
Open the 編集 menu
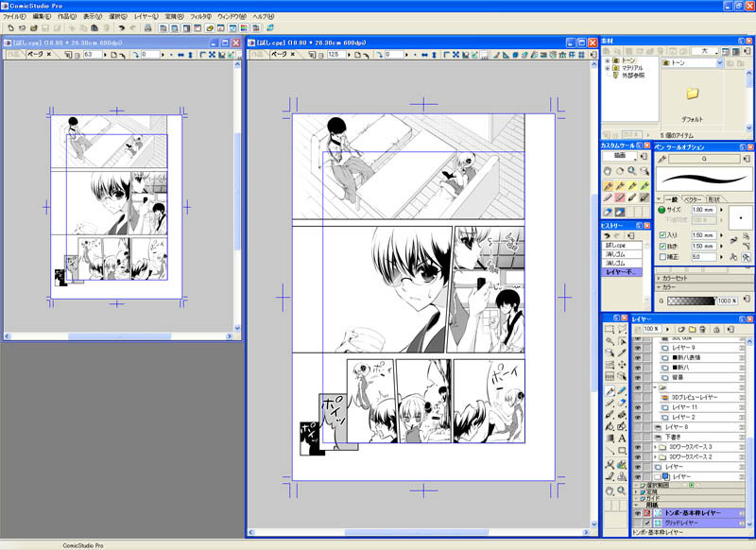click(42, 16)
